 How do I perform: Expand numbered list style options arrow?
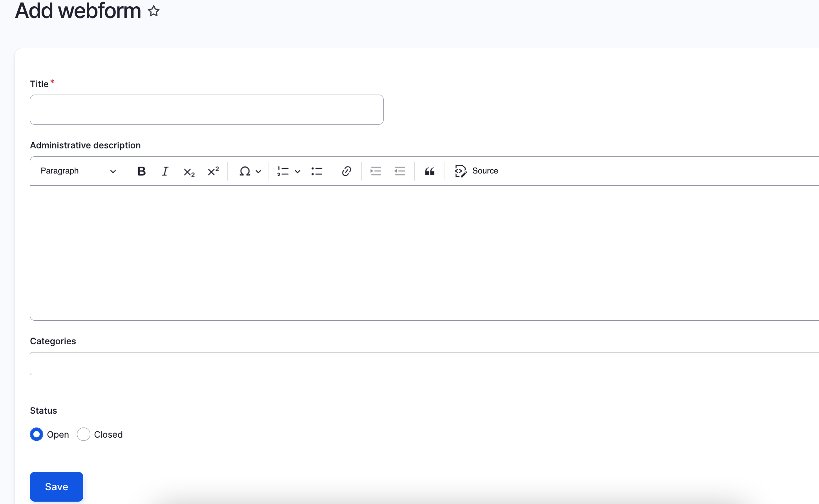tap(298, 171)
